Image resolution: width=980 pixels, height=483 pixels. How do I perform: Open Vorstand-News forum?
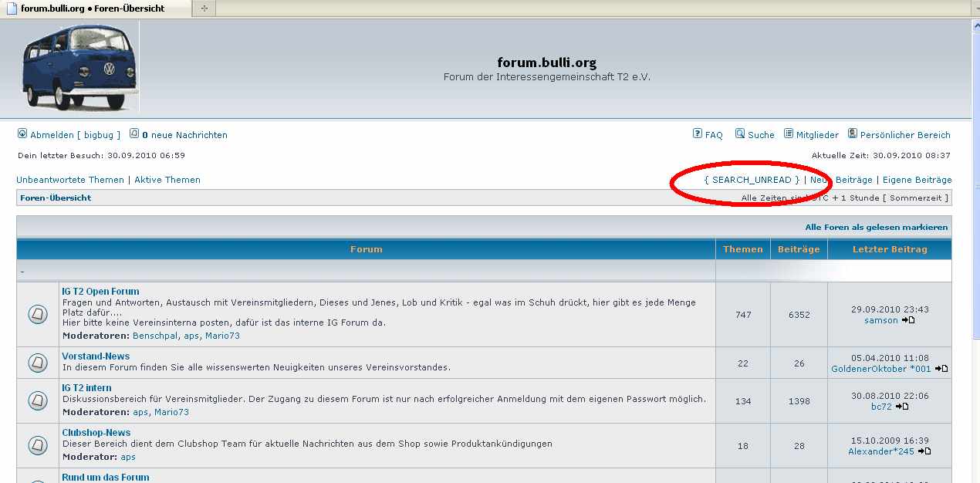(x=96, y=356)
